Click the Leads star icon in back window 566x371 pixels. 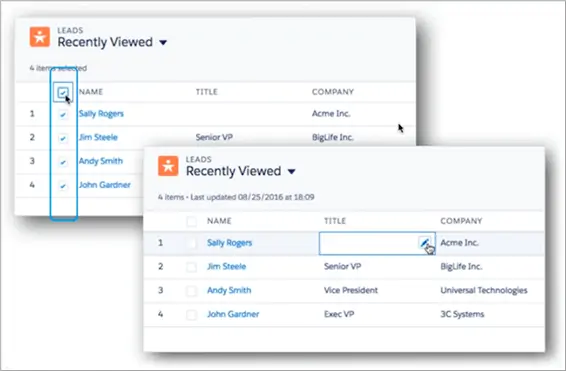[40, 37]
